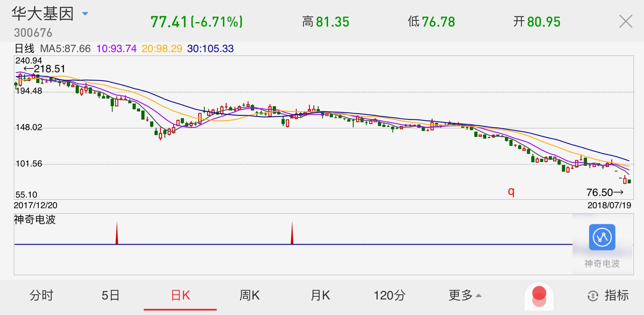644x315 pixels.
Task: Close the stock chart view
Action: 625,21
